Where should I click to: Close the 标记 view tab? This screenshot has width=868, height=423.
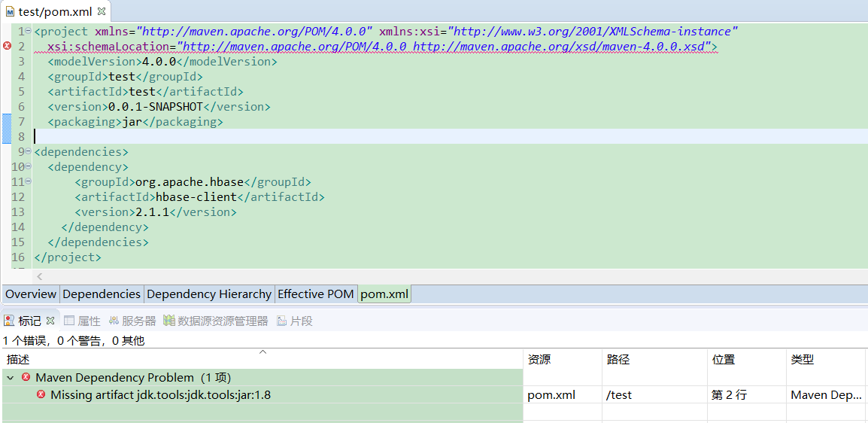[x=50, y=320]
